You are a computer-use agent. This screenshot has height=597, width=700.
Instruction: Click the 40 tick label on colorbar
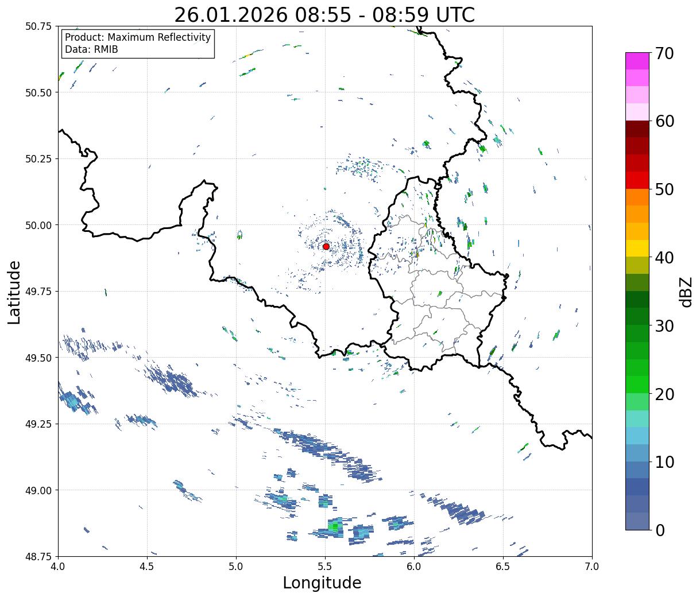coord(664,258)
